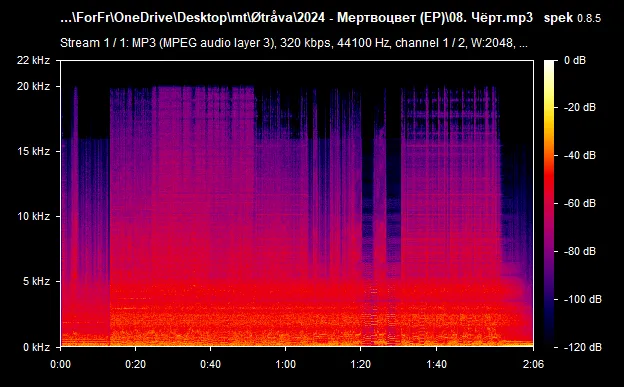This screenshot has height=387, width=624.
Task: Click the 0 kHz frequency label
Action: click(x=36, y=347)
